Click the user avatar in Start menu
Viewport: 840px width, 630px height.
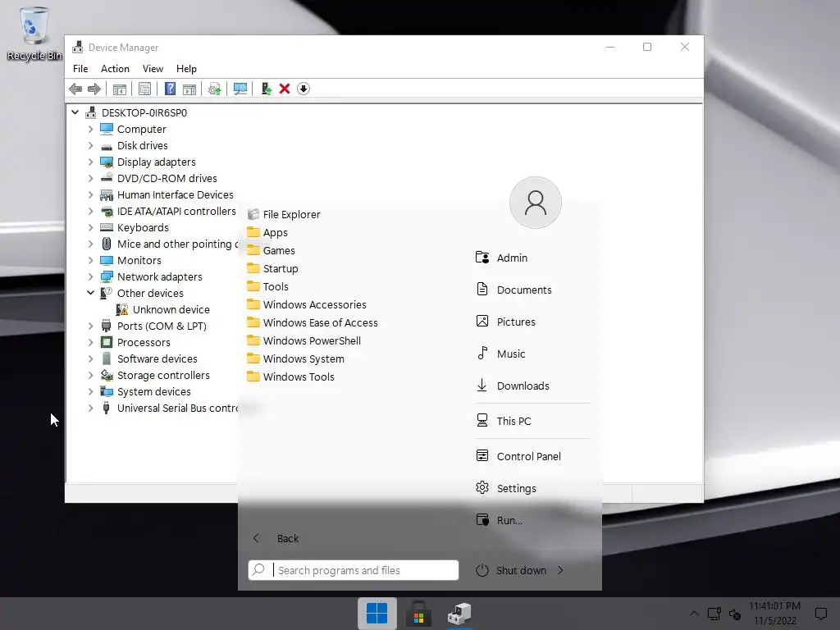(535, 203)
